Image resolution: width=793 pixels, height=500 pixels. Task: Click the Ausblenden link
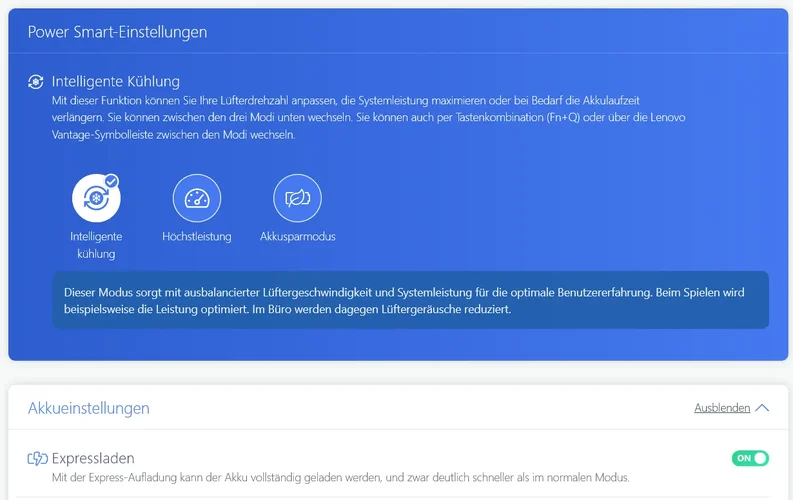(722, 408)
